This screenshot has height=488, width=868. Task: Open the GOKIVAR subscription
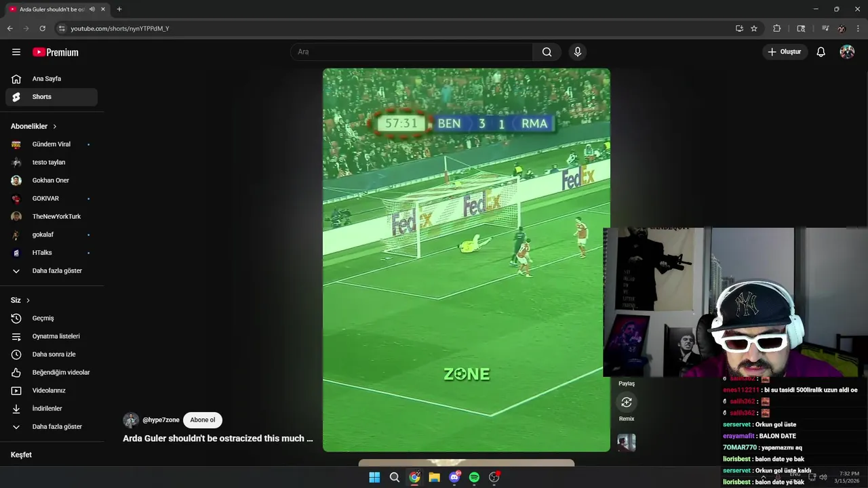[x=52, y=199]
